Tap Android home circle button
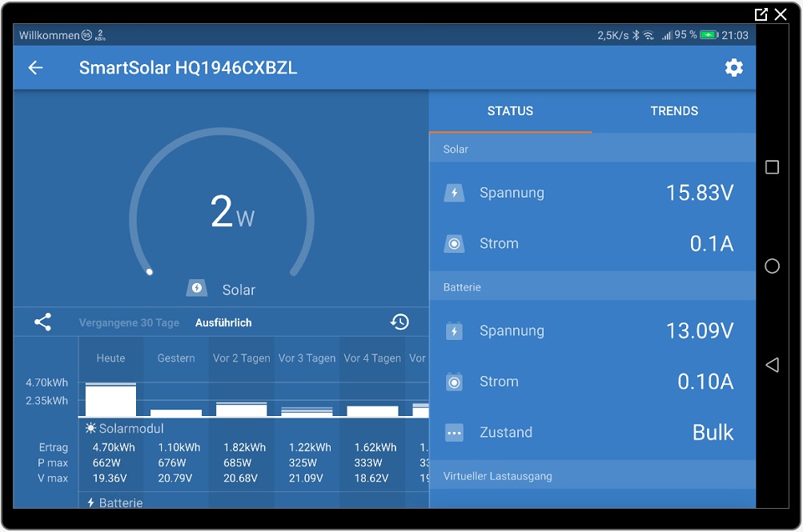Image resolution: width=803 pixels, height=532 pixels. (x=772, y=266)
